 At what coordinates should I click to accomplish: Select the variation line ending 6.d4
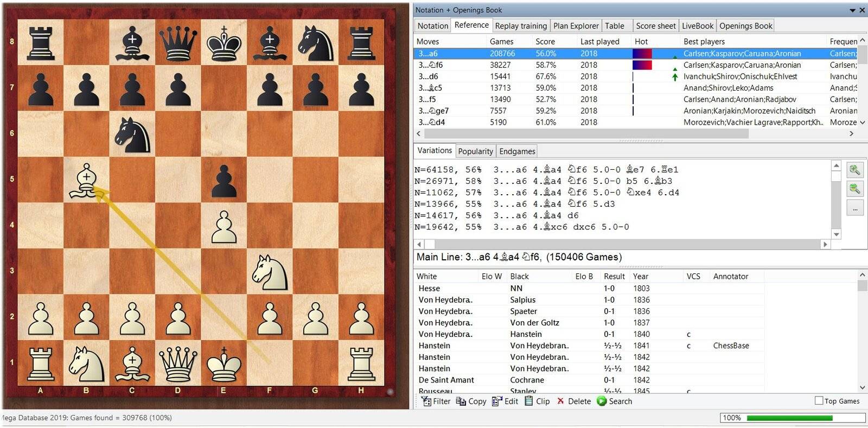coord(547,193)
